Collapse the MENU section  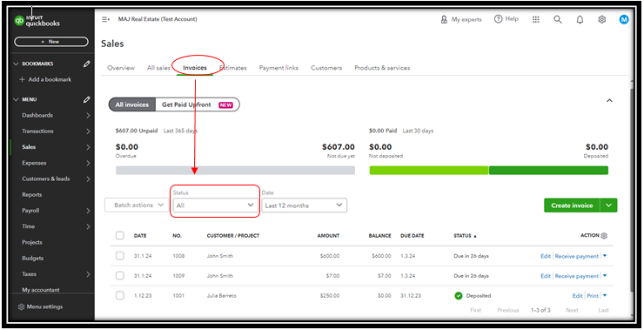tap(17, 99)
